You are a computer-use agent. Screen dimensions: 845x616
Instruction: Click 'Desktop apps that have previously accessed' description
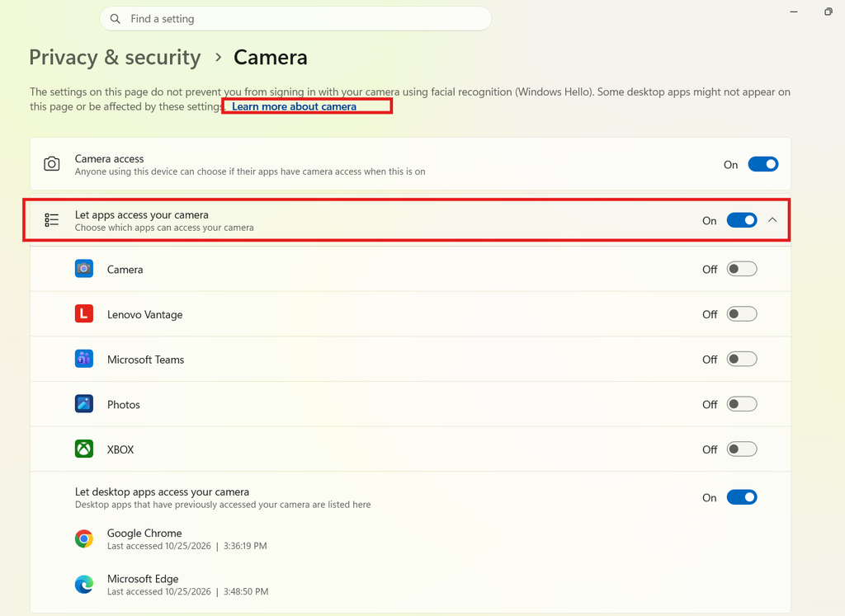point(223,505)
